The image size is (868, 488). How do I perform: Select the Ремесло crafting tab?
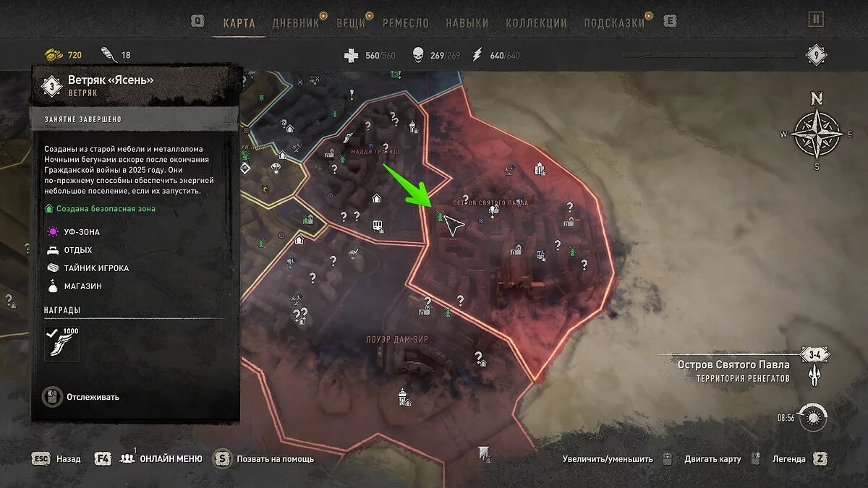(405, 22)
